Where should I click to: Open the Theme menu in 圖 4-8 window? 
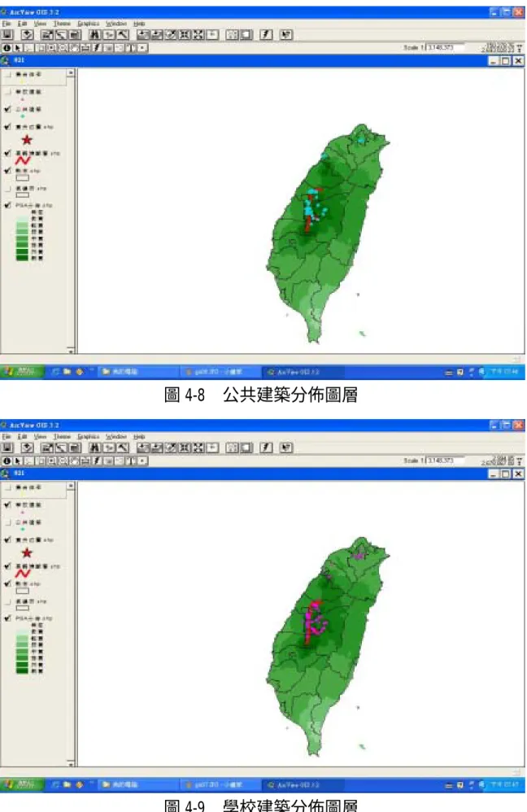62,24
